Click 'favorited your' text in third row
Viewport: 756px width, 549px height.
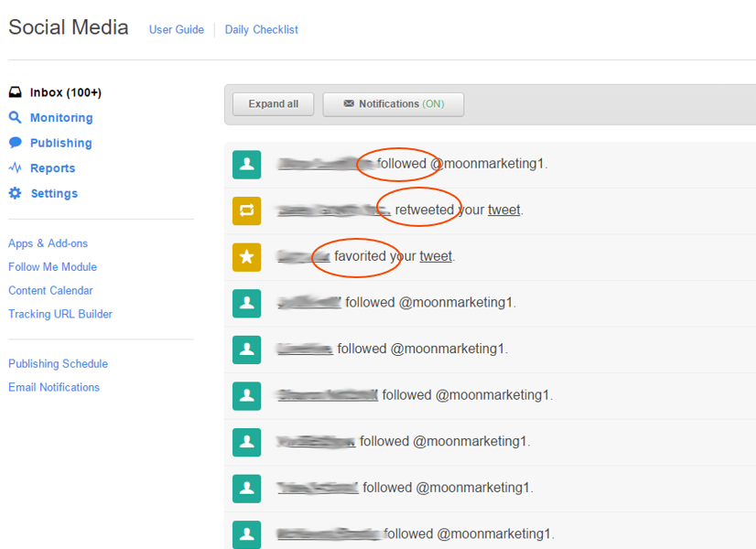point(375,256)
